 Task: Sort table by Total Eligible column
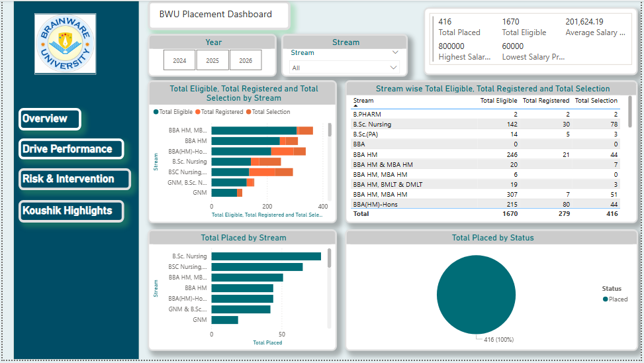[x=498, y=100]
